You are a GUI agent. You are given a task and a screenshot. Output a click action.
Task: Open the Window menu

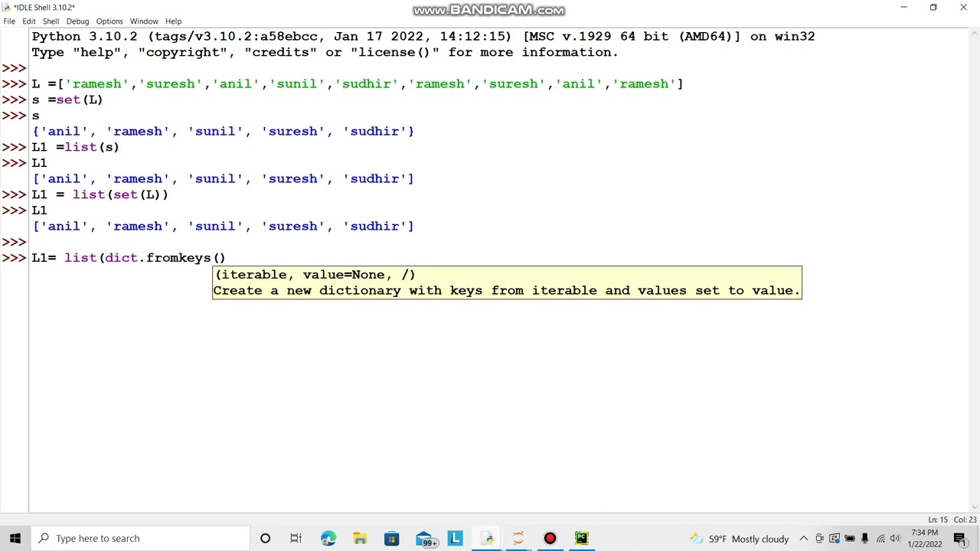point(144,21)
